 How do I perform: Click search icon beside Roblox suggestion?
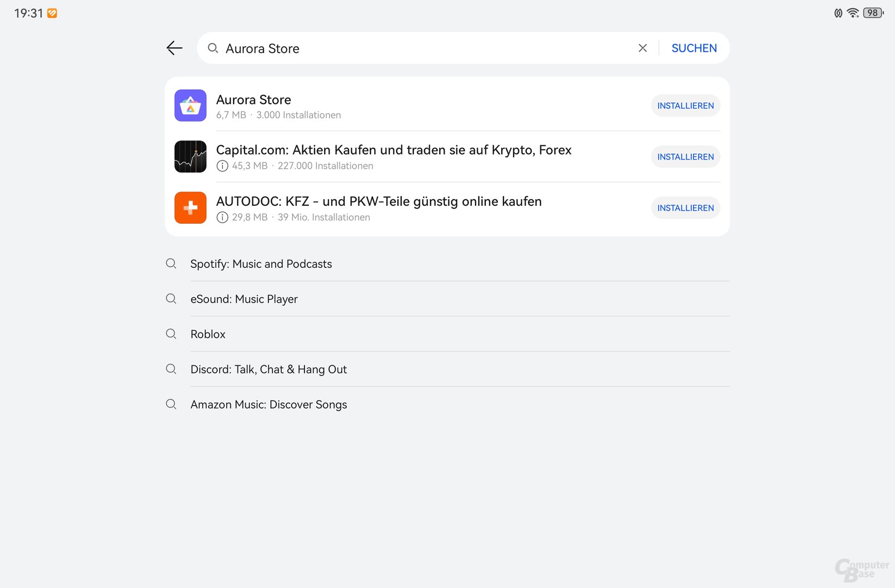click(171, 334)
